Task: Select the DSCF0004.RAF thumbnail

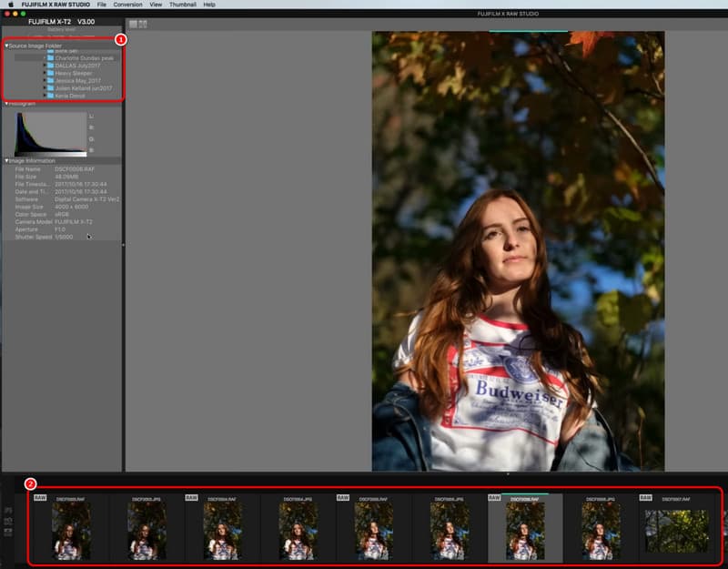Action: [222, 531]
